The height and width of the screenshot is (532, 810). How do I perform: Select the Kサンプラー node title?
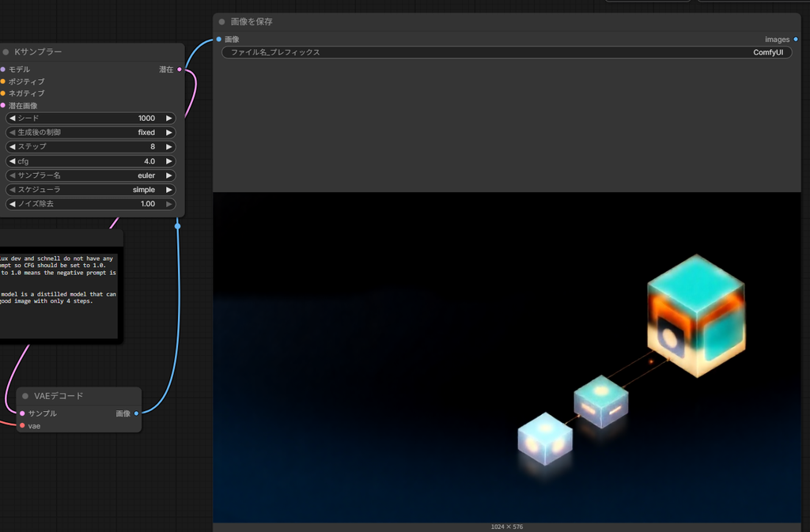click(x=38, y=51)
